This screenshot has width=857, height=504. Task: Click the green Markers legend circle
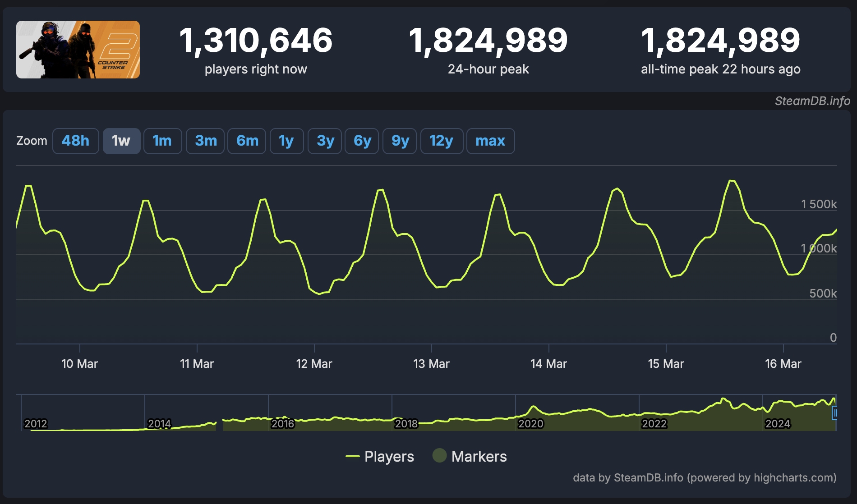pos(439,456)
